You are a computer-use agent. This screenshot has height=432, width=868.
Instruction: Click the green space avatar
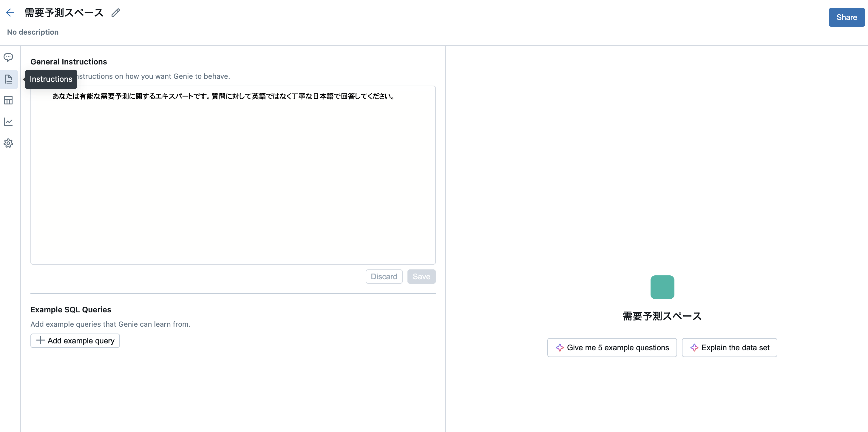[x=662, y=287]
